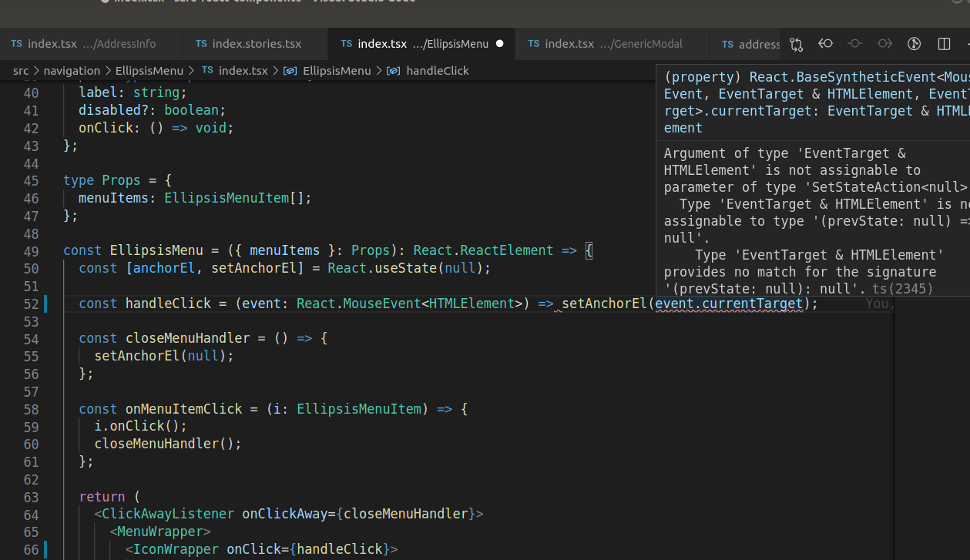Open EllipsisMenu symbol breadcrumb after index.tsx
This screenshot has height=560, width=970.
(337, 70)
